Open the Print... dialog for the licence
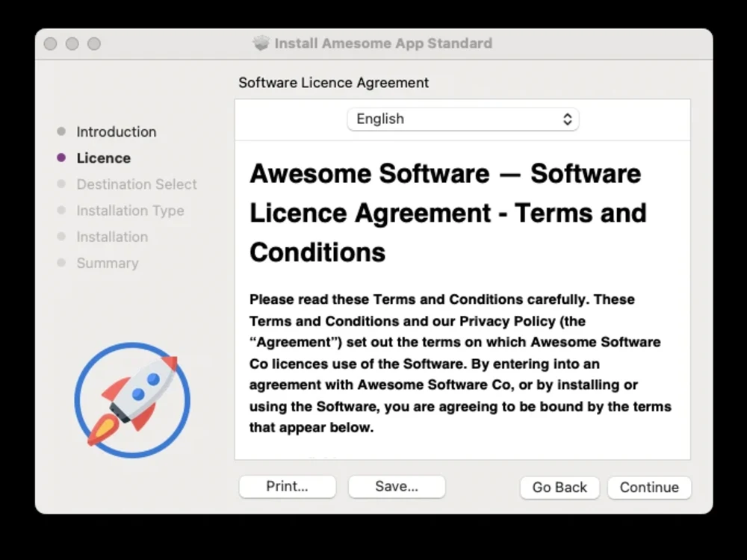The image size is (747, 560). [x=288, y=486]
